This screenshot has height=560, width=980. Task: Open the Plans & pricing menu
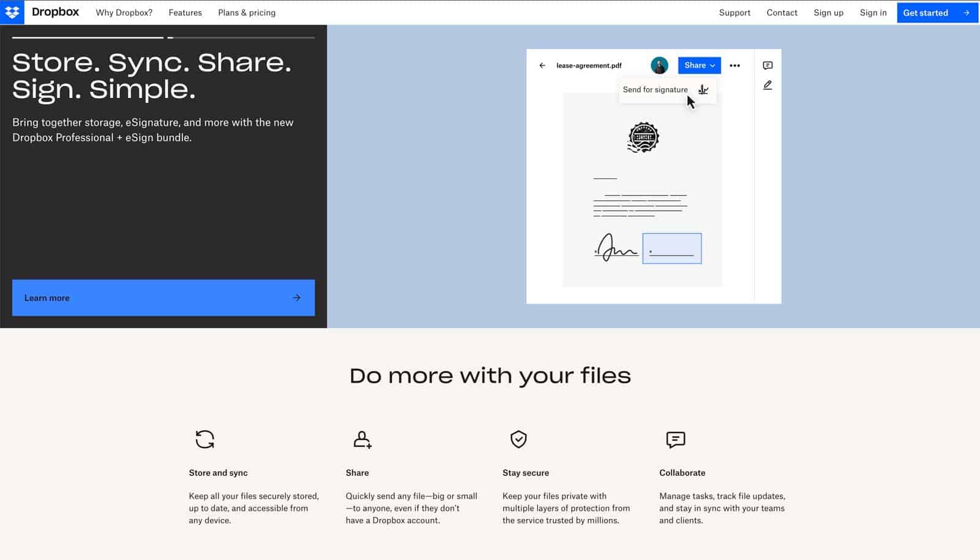[x=247, y=13]
